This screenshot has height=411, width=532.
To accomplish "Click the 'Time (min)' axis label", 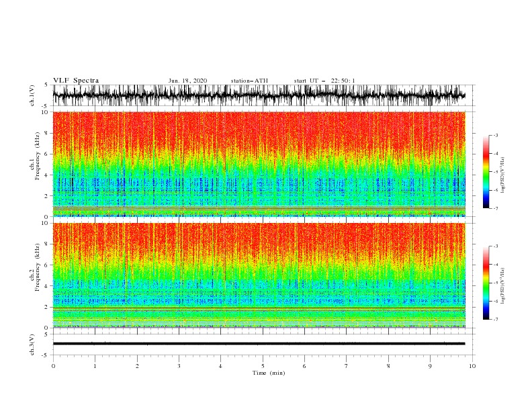I will pyautogui.click(x=269, y=373).
